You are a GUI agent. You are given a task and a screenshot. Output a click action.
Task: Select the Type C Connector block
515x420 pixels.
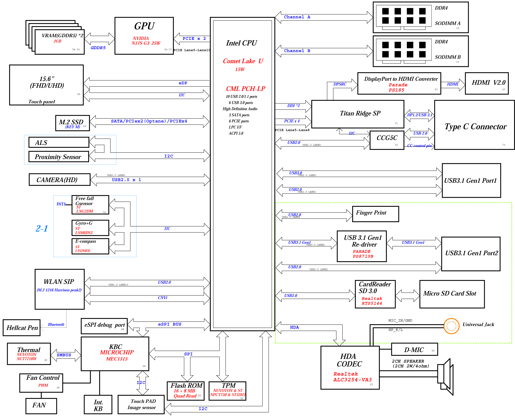click(474, 125)
